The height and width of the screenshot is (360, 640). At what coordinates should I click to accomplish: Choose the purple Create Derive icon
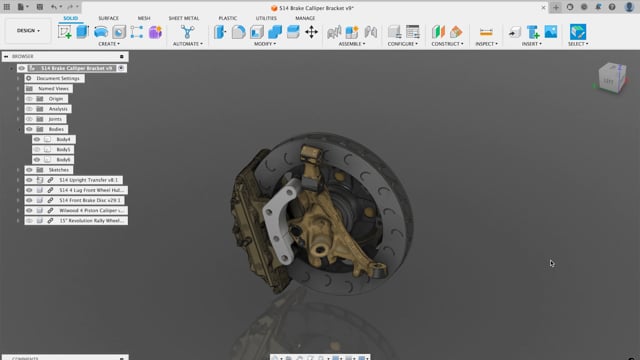pos(155,32)
